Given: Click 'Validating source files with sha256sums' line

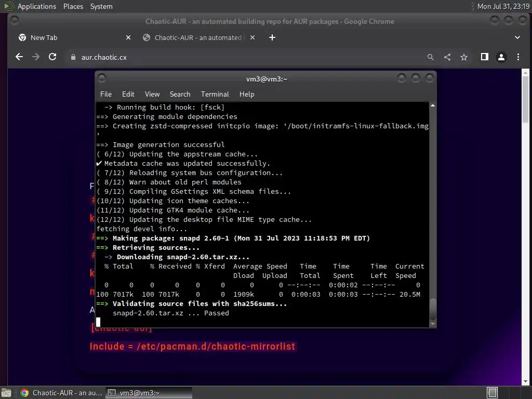Looking at the screenshot, I should [x=192, y=303].
